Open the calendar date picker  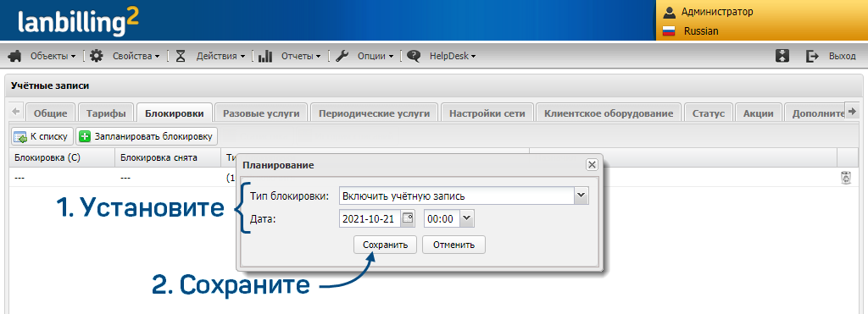tap(408, 218)
